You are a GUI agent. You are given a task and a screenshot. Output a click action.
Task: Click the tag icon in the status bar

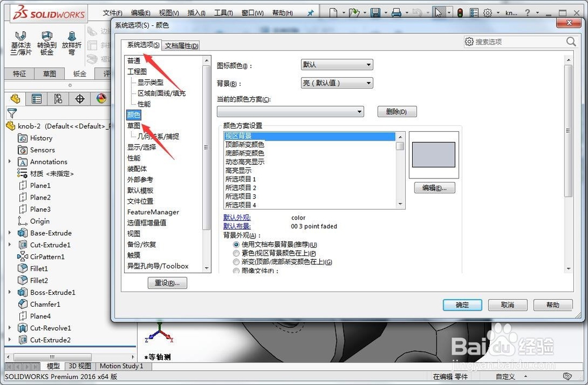(x=567, y=376)
